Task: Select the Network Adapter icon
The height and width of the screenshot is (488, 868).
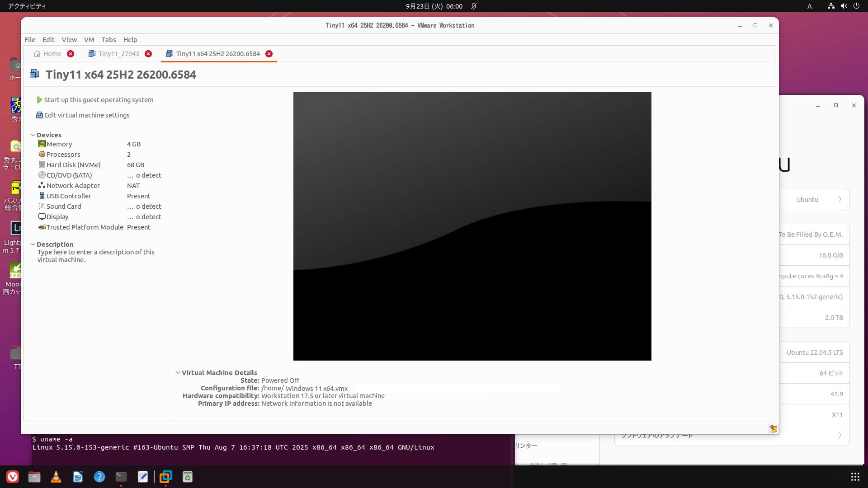Action: coord(42,185)
